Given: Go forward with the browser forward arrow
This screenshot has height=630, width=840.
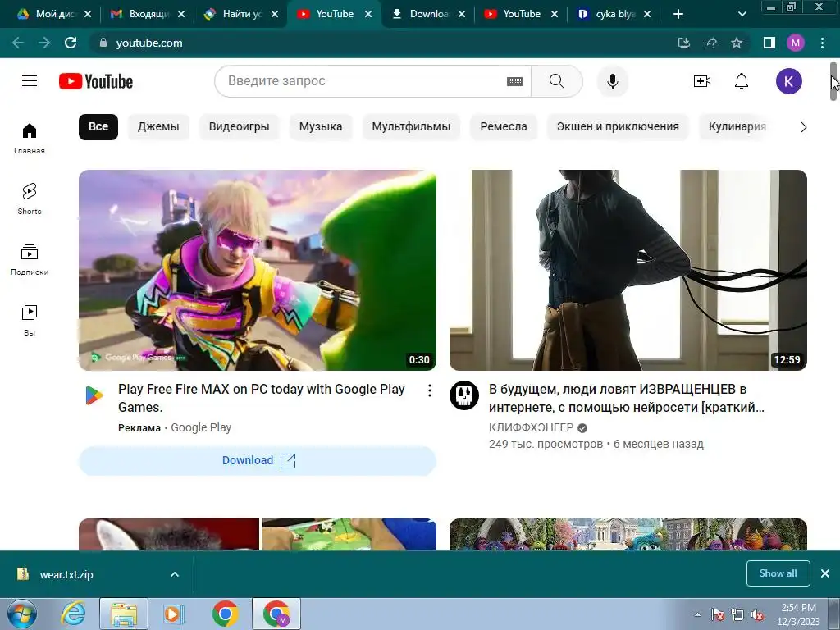Looking at the screenshot, I should point(44,43).
